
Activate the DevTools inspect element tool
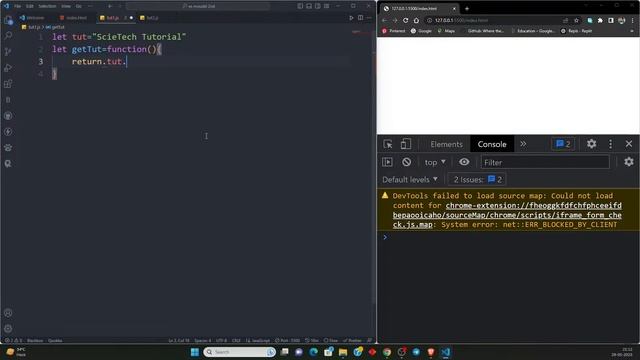pos(388,144)
